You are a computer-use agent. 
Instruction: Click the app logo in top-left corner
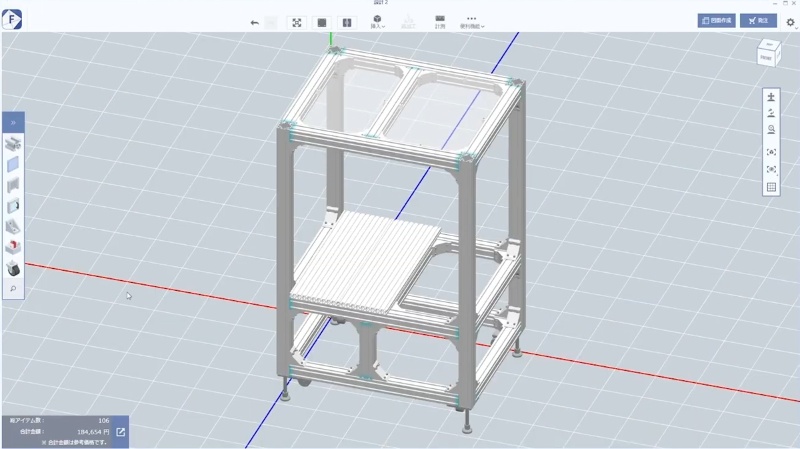pyautogui.click(x=14, y=18)
